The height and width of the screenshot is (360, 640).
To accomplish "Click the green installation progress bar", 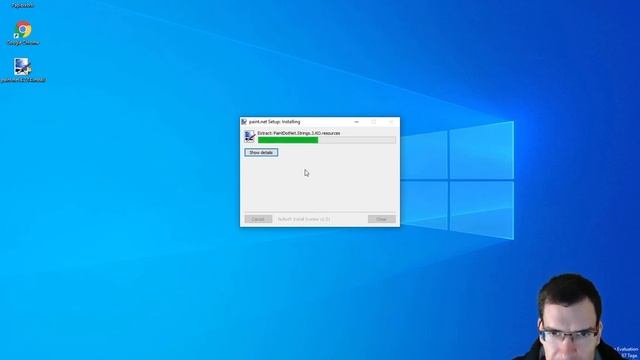I will click(327, 140).
